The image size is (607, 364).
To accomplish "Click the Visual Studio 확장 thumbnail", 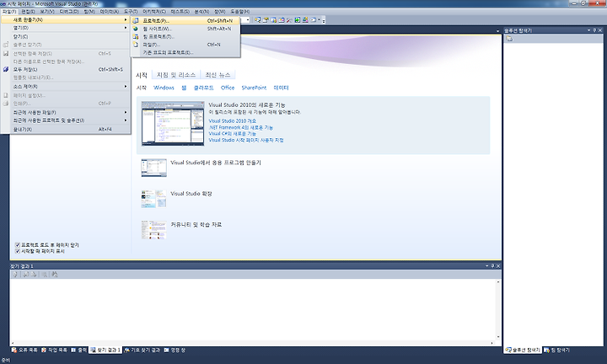I will [153, 199].
